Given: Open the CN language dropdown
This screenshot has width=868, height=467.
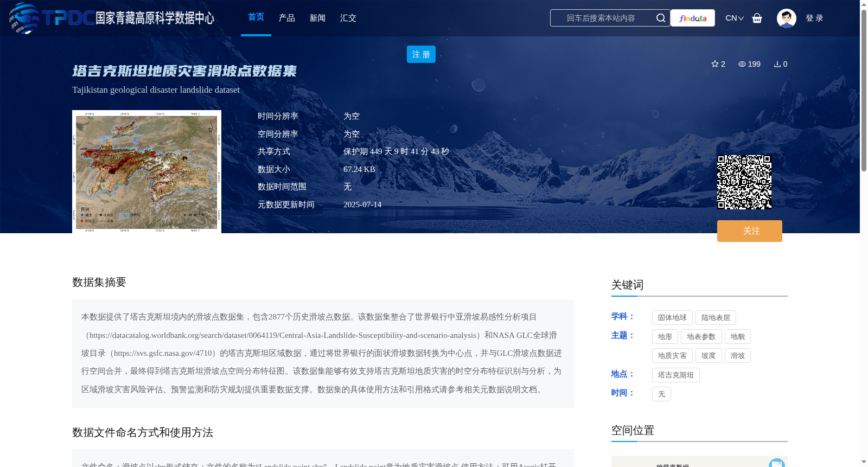Looking at the screenshot, I should pos(735,18).
